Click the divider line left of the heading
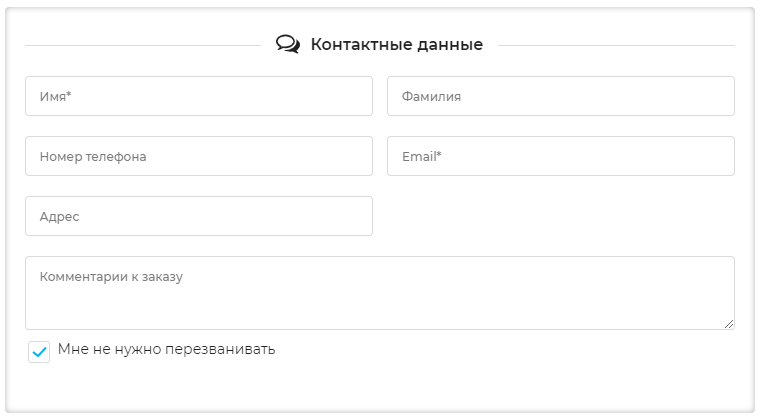The image size is (760, 420). coord(142,45)
